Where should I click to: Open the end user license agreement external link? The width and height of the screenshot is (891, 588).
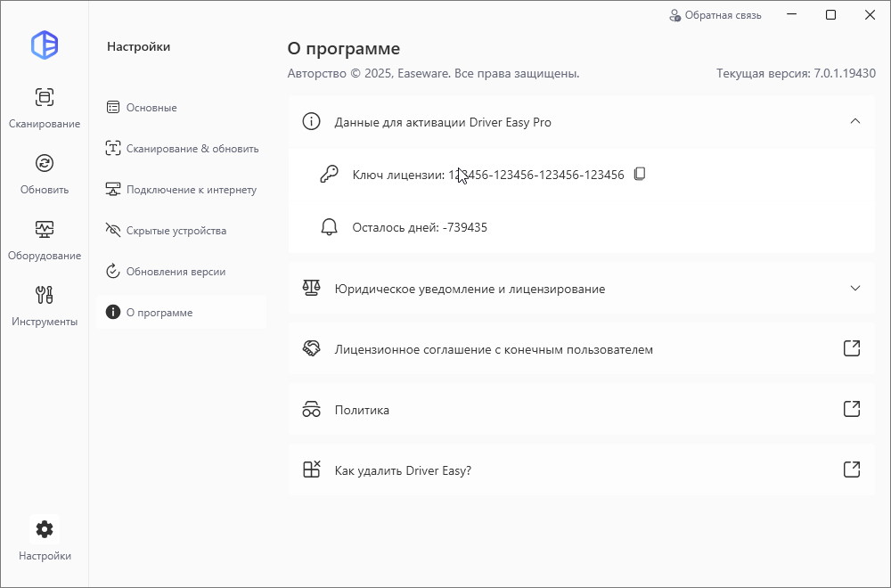[x=851, y=347]
